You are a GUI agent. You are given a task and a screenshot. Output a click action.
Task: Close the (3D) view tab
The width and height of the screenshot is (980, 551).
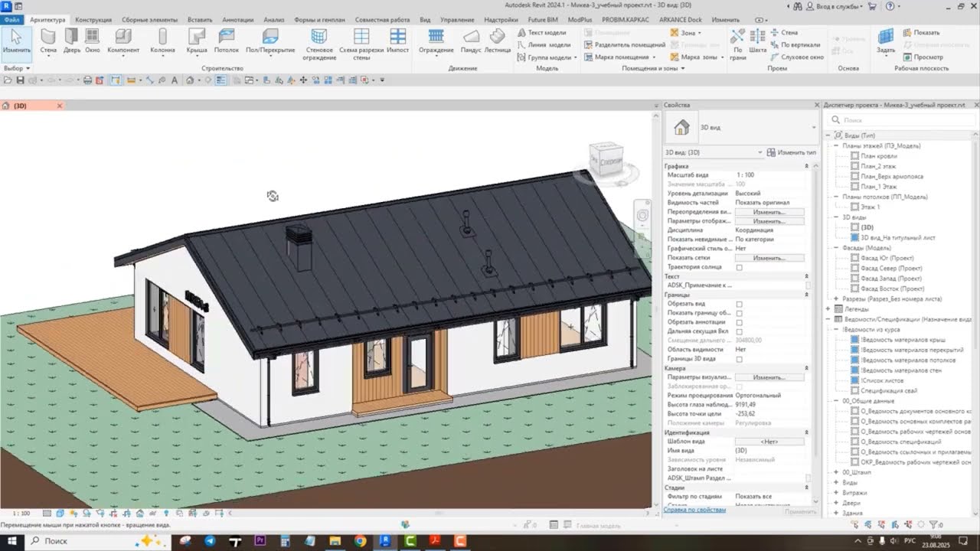(60, 106)
